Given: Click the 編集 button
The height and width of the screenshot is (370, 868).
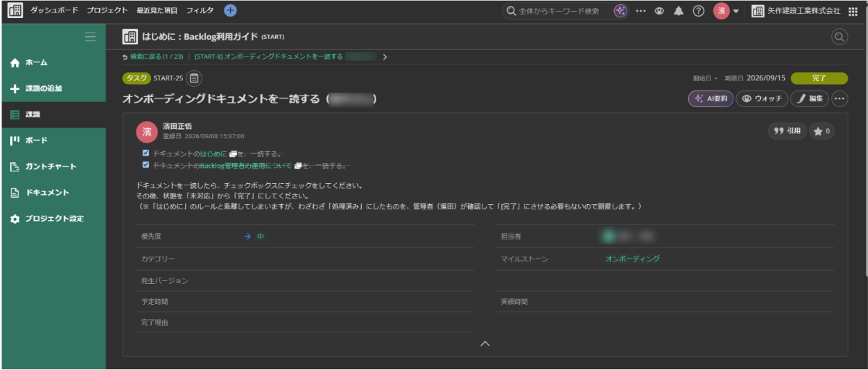Looking at the screenshot, I should coord(809,98).
